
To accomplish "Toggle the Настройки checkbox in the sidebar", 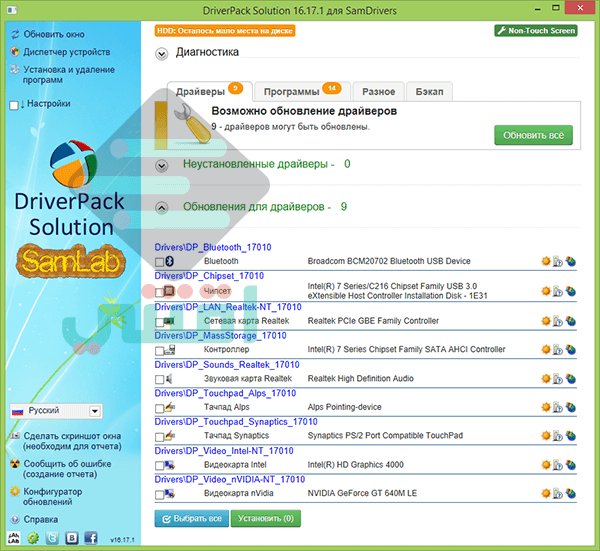I will [x=13, y=105].
